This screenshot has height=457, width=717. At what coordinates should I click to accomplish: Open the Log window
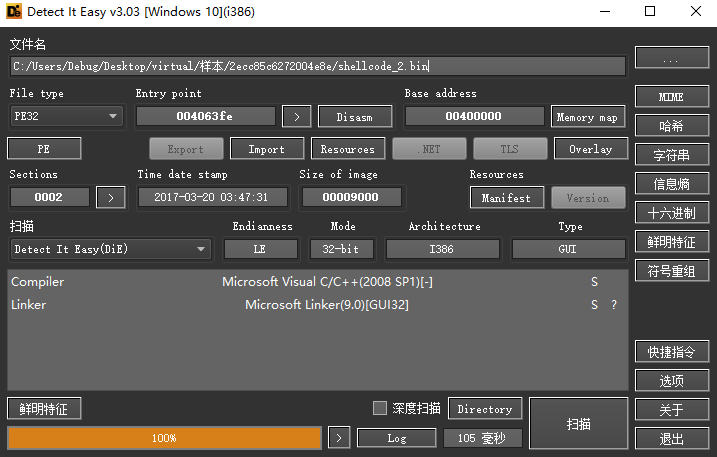point(396,438)
